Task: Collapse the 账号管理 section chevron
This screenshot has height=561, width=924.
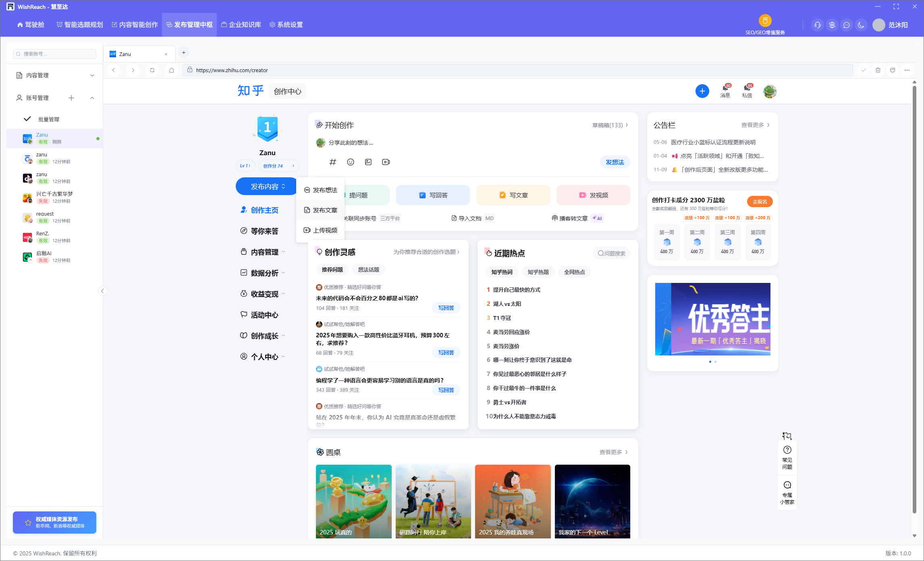Action: (92, 98)
